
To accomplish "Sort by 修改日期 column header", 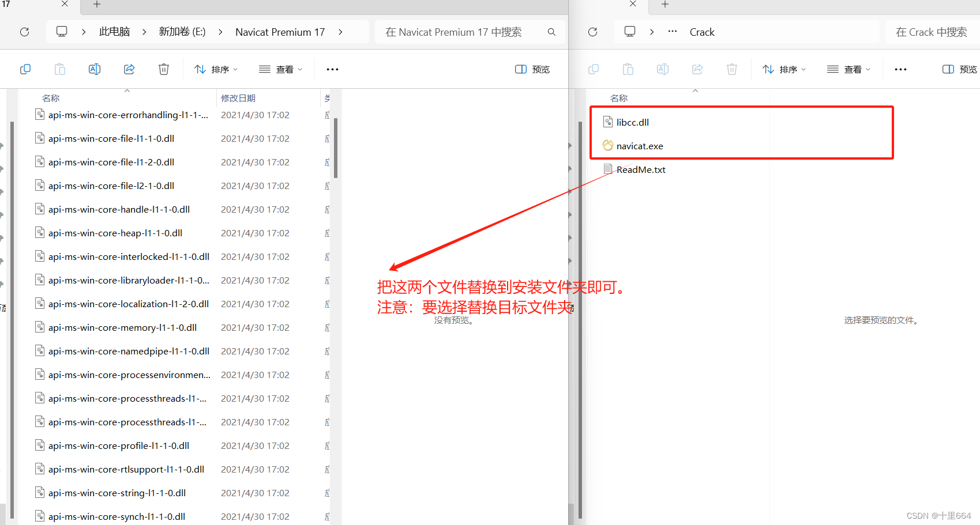I will (x=238, y=98).
